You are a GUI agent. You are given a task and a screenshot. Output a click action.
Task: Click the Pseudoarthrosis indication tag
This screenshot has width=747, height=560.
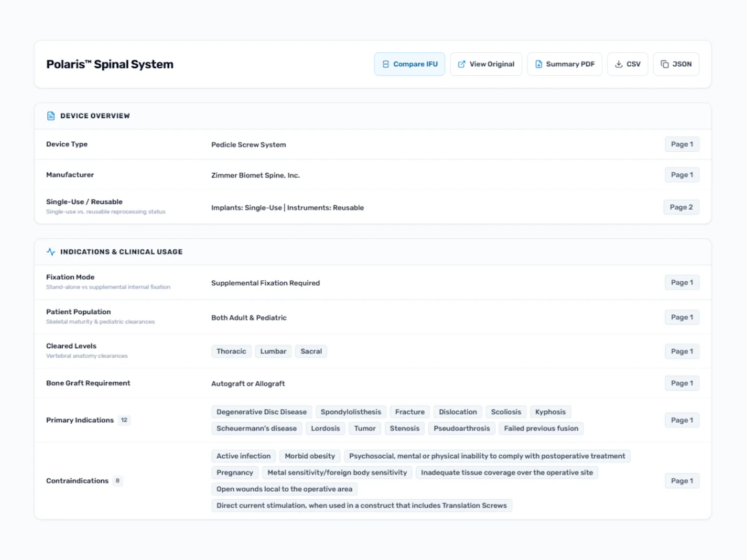click(462, 428)
